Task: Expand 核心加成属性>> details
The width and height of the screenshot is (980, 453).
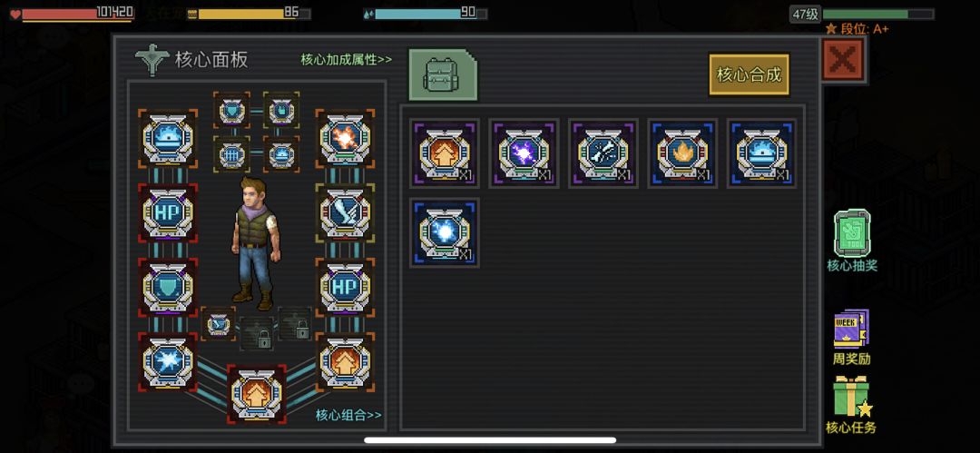Action: click(x=347, y=59)
